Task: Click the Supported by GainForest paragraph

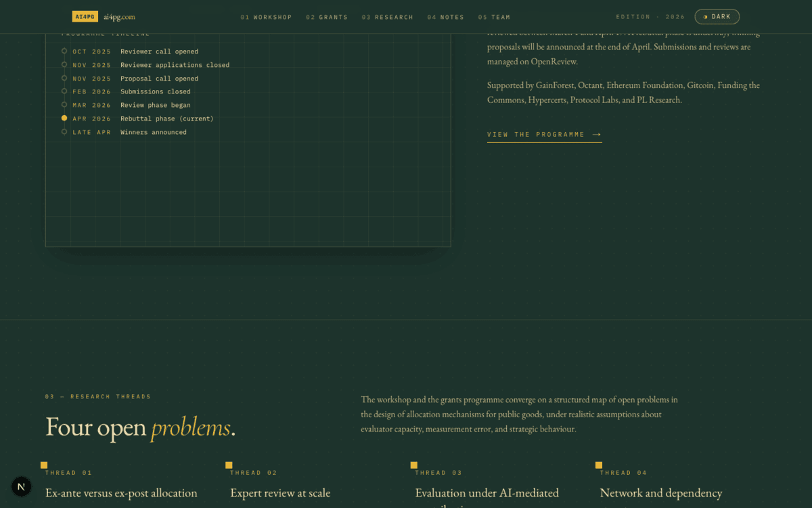Action: tap(623, 93)
